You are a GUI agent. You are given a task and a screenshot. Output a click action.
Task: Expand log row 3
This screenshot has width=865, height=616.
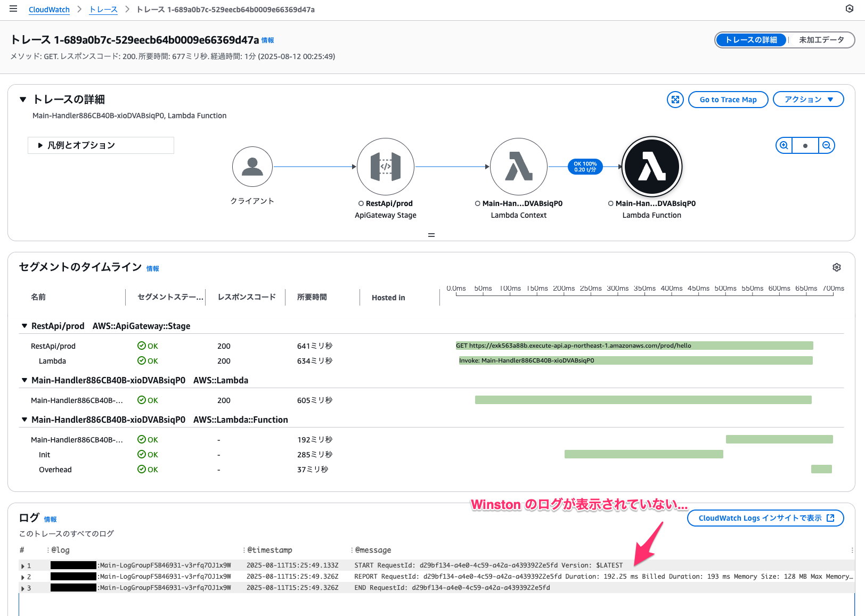click(22, 588)
